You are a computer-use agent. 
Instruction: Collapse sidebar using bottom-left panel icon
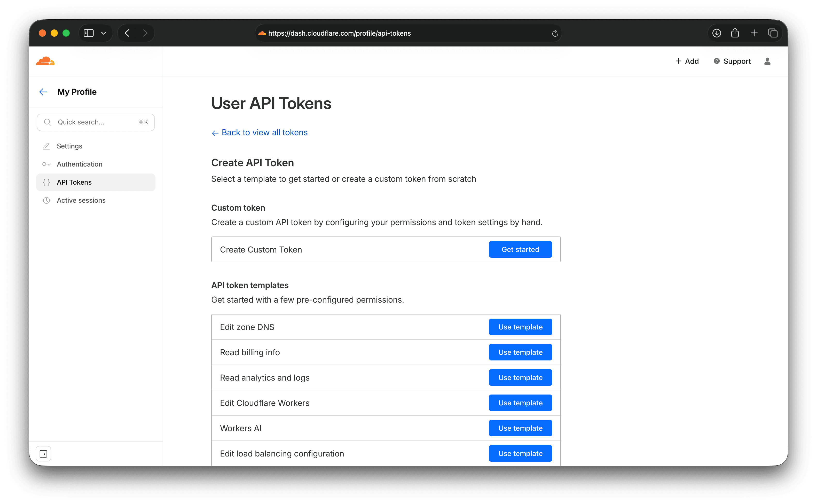tap(43, 453)
